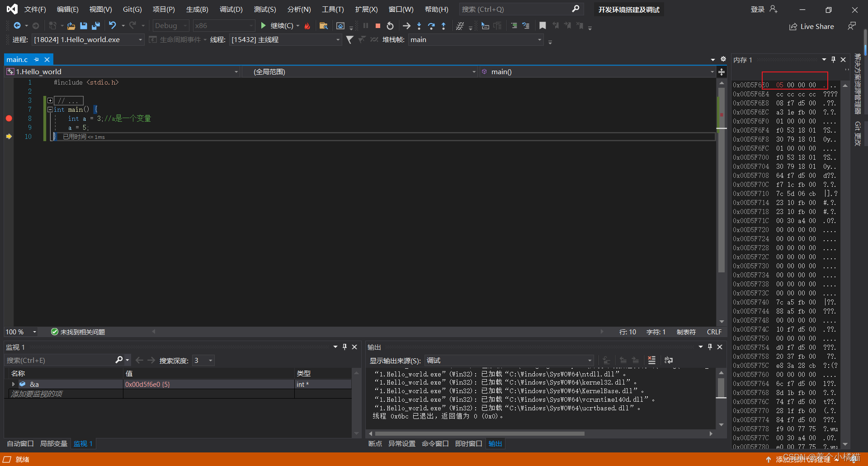Viewport: 868px width, 466px height.
Task: Toggle word wrap icon in output panel
Action: point(669,361)
